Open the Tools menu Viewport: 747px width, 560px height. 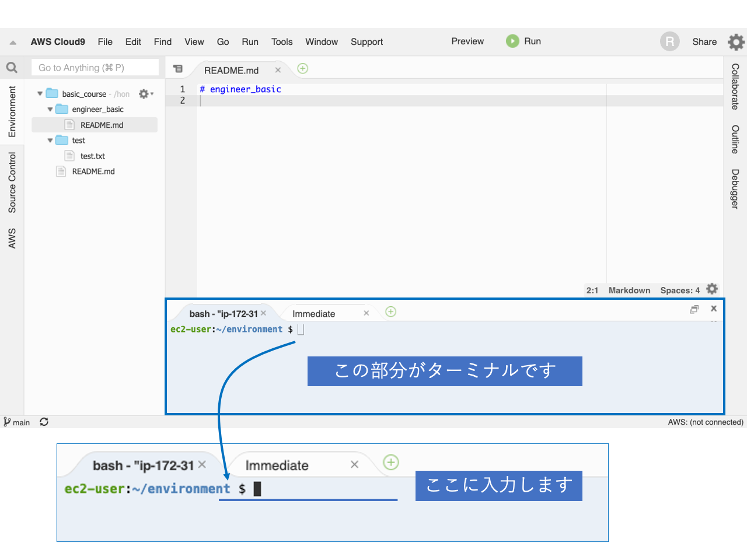coord(282,42)
